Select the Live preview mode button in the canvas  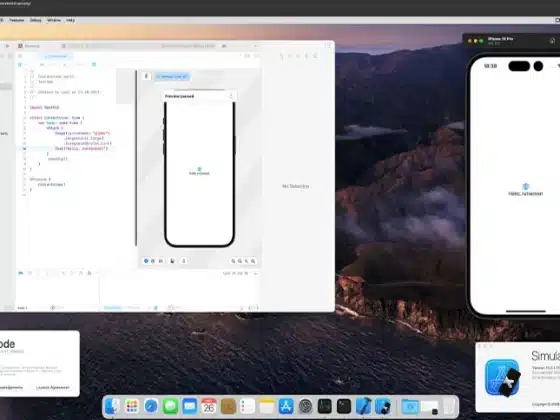pyautogui.click(x=146, y=261)
